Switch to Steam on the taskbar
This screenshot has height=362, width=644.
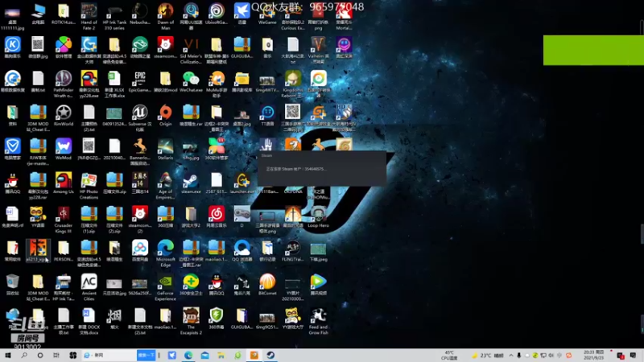(x=270, y=356)
